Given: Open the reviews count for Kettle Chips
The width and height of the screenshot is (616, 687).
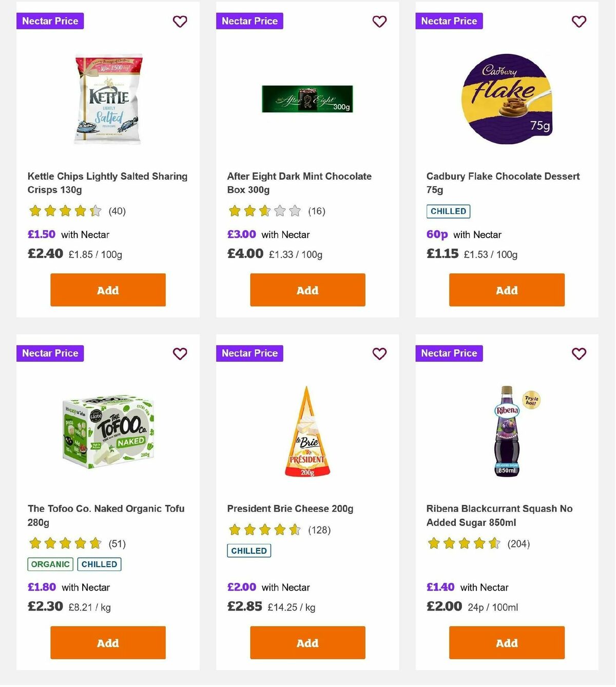Looking at the screenshot, I should (117, 211).
